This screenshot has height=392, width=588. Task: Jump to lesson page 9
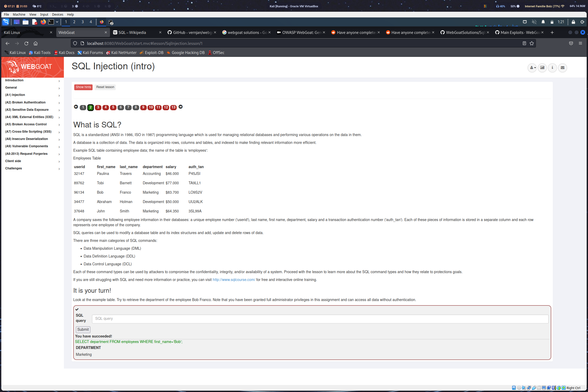143,107
